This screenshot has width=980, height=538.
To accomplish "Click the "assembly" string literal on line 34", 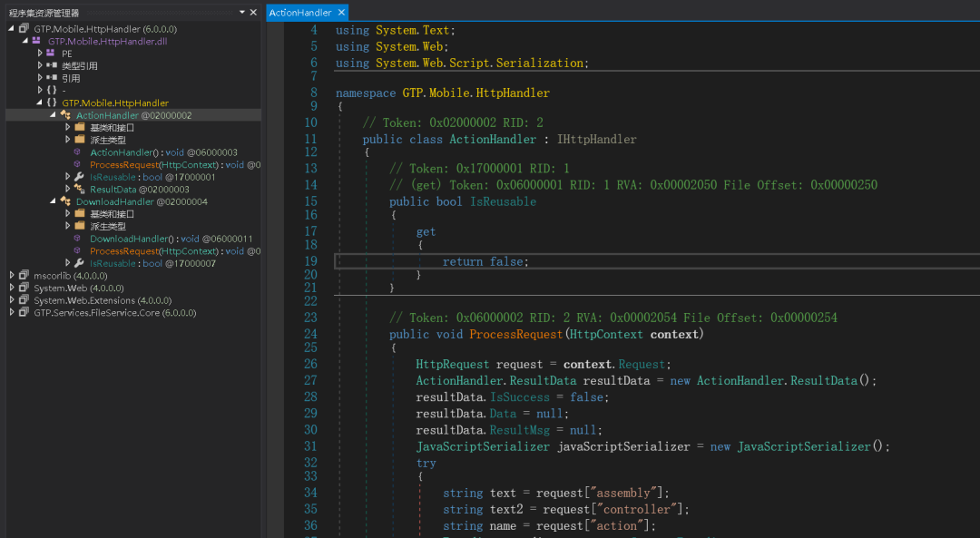I will [622, 493].
